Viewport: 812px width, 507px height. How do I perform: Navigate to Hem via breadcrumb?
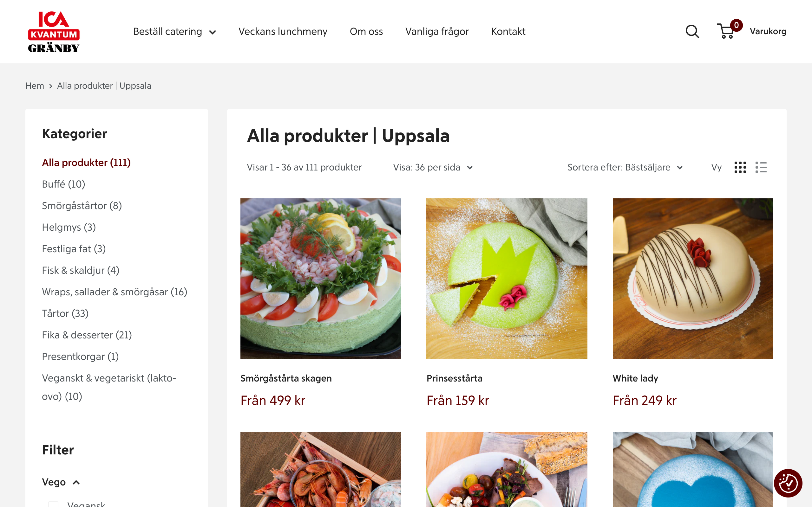[x=35, y=86]
